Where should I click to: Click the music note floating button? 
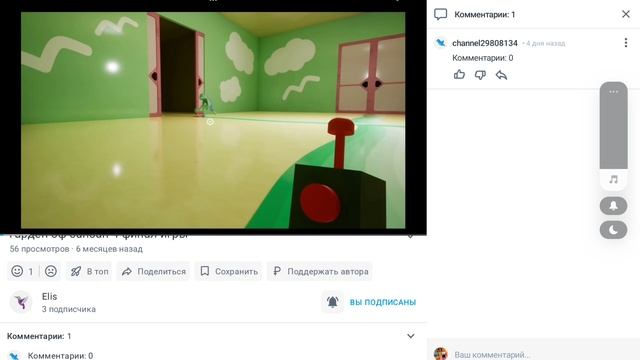pyautogui.click(x=613, y=180)
